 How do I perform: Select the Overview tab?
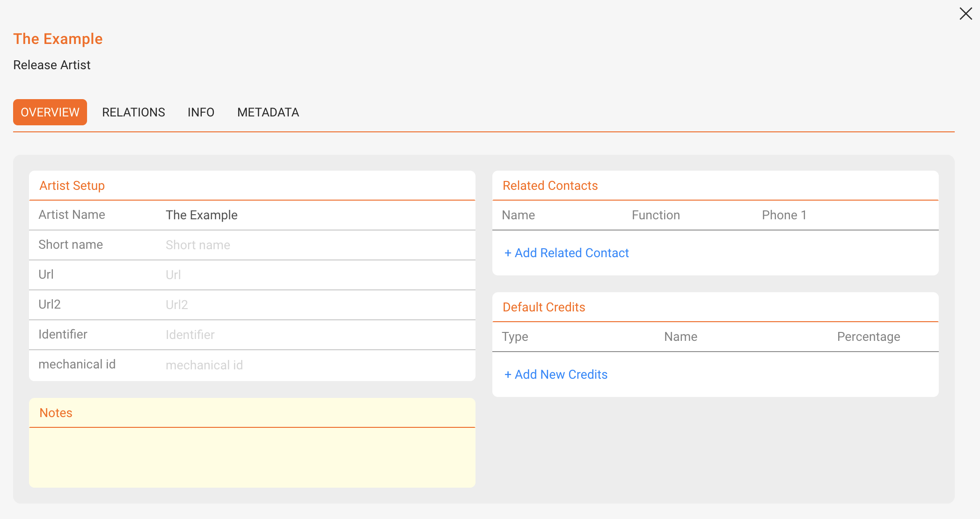tap(50, 112)
